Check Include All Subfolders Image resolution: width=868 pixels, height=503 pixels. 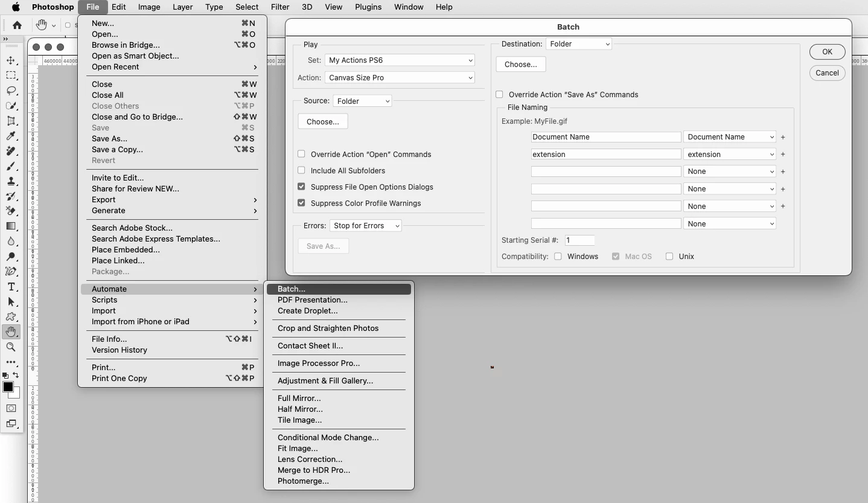click(301, 170)
